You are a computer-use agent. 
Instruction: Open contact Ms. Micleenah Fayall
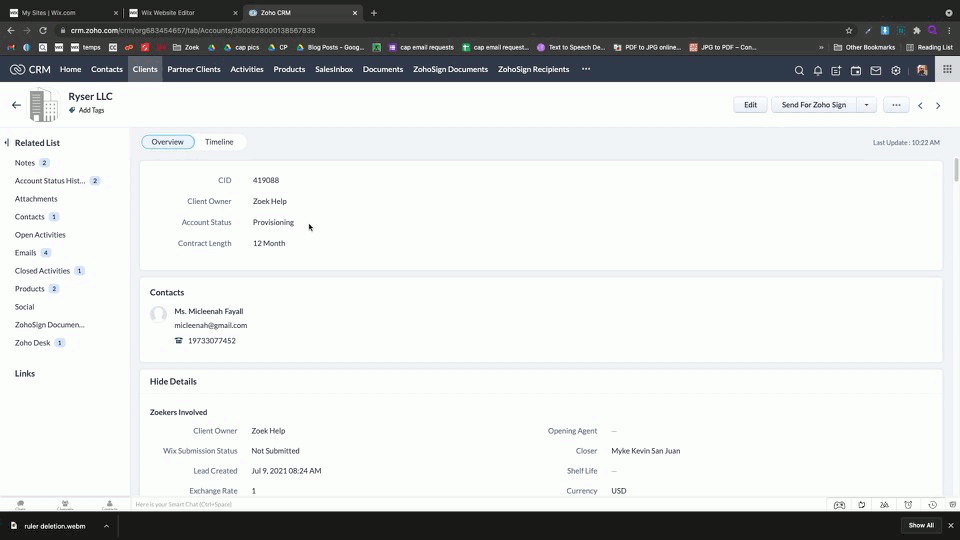[x=209, y=311]
